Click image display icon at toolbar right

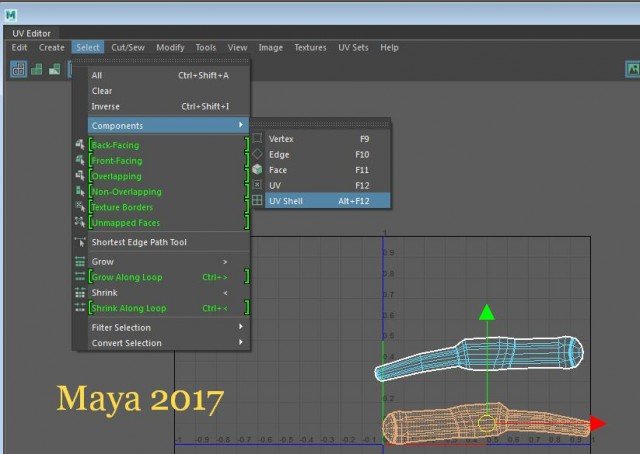pos(633,69)
